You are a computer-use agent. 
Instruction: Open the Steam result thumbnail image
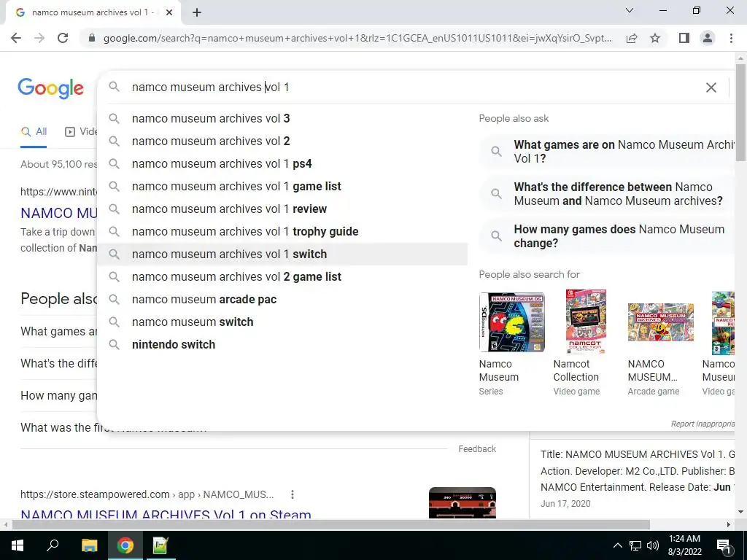coord(462,502)
